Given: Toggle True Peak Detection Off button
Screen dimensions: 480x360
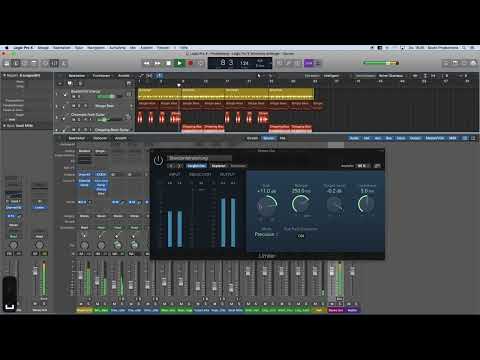Looking at the screenshot, I should tap(301, 236).
